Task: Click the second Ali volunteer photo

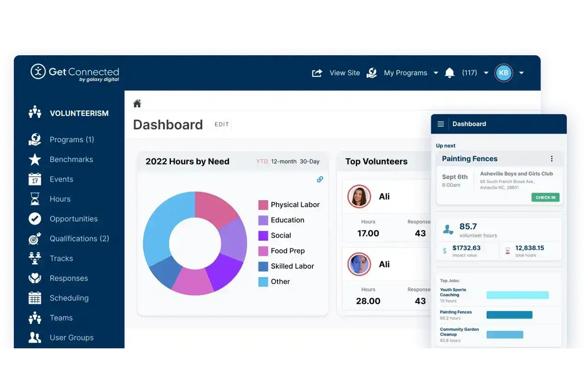Action: pyautogui.click(x=359, y=264)
